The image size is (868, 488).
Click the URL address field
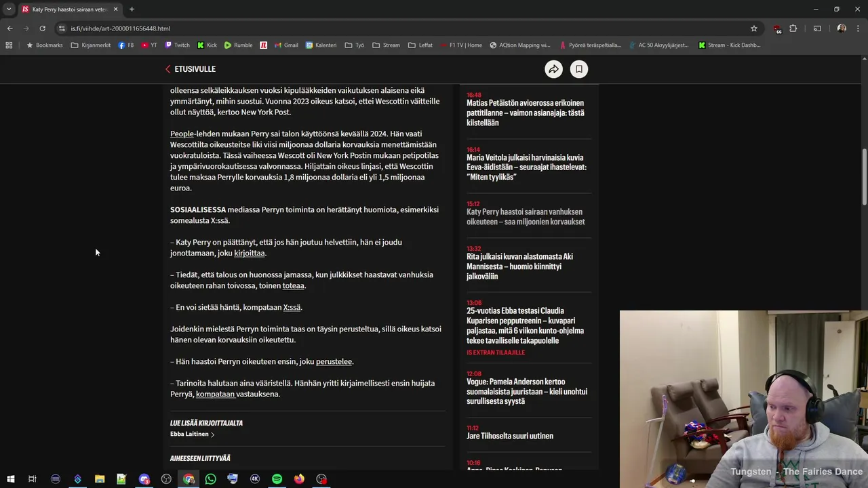pos(407,28)
